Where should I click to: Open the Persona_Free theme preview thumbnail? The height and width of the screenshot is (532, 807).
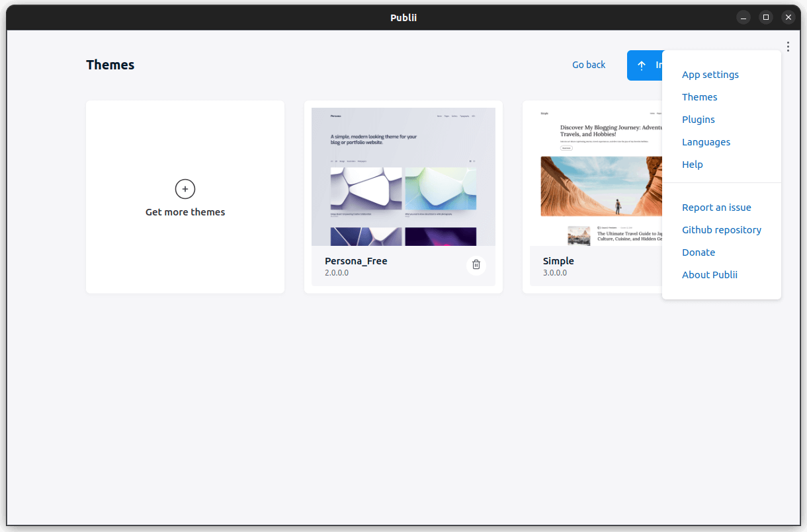[403, 176]
